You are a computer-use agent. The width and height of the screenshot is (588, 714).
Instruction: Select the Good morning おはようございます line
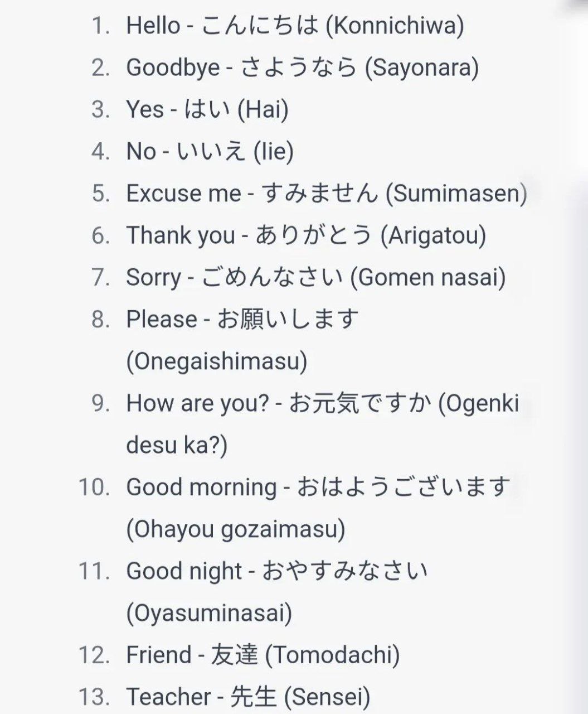coord(318,486)
